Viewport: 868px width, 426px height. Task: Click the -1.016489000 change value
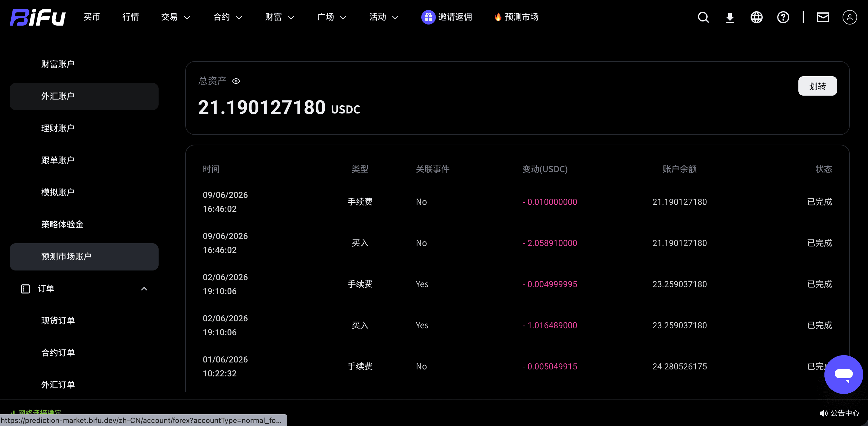(x=550, y=325)
